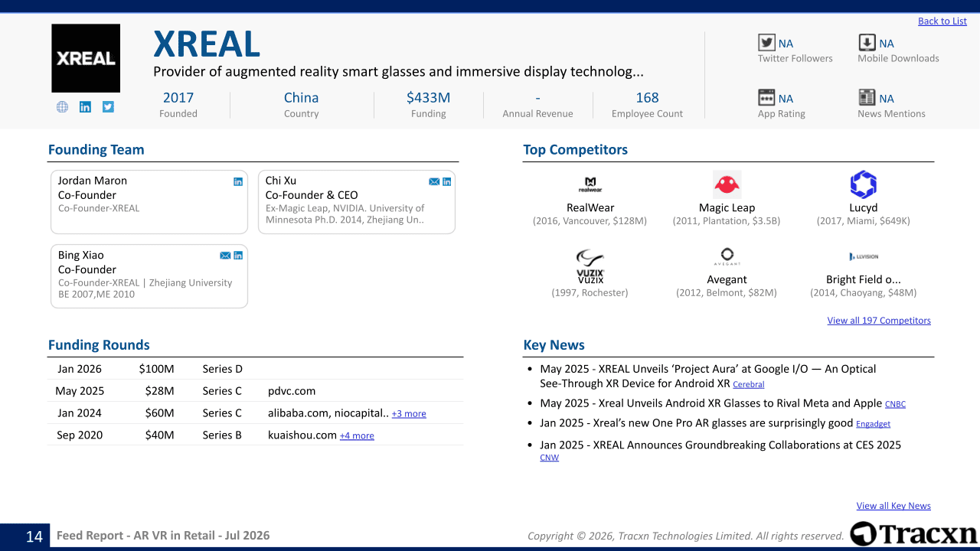Viewport: 980px width, 551px height.
Task: Email Chi Xu via envelope icon
Action: 434,181
